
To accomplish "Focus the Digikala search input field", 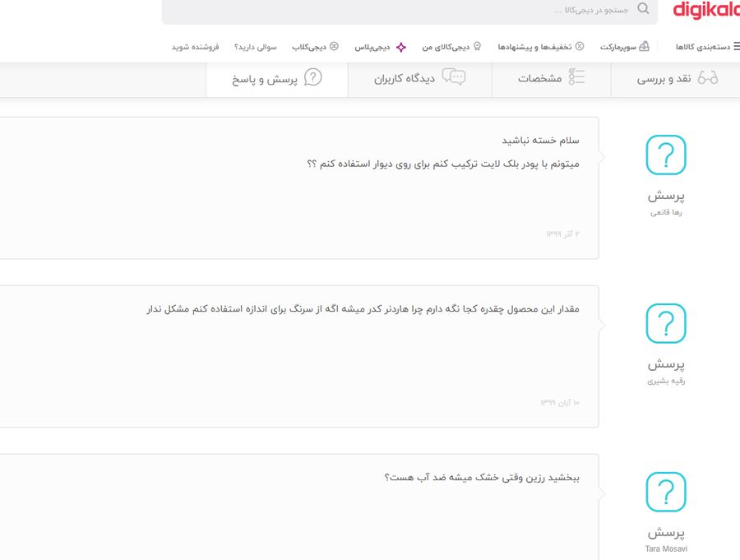I will pyautogui.click(x=409, y=11).
